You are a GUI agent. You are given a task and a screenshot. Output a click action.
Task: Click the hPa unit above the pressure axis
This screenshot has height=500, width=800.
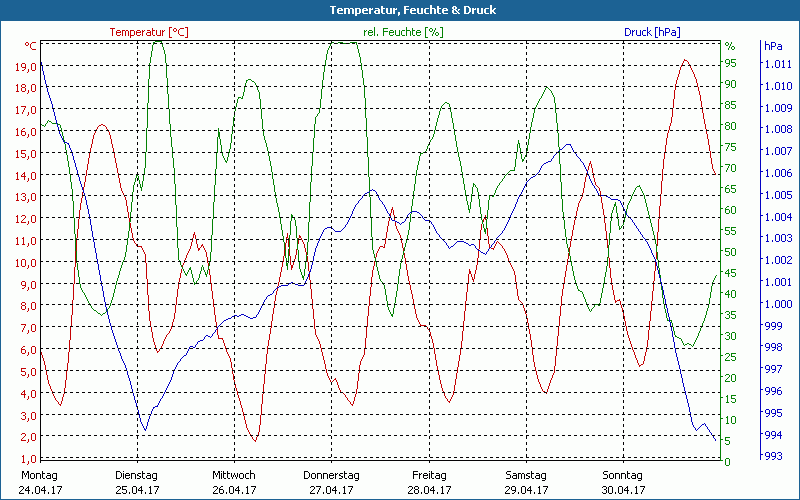[773, 46]
